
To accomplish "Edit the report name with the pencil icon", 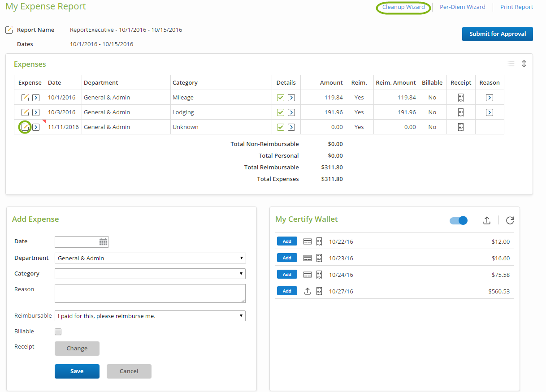I will [x=9, y=30].
